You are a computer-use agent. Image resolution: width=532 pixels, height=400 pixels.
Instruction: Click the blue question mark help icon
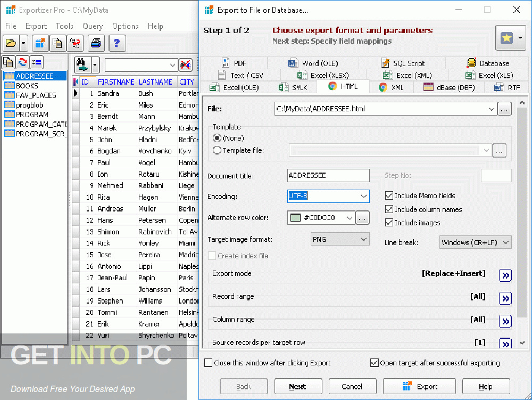117,43
